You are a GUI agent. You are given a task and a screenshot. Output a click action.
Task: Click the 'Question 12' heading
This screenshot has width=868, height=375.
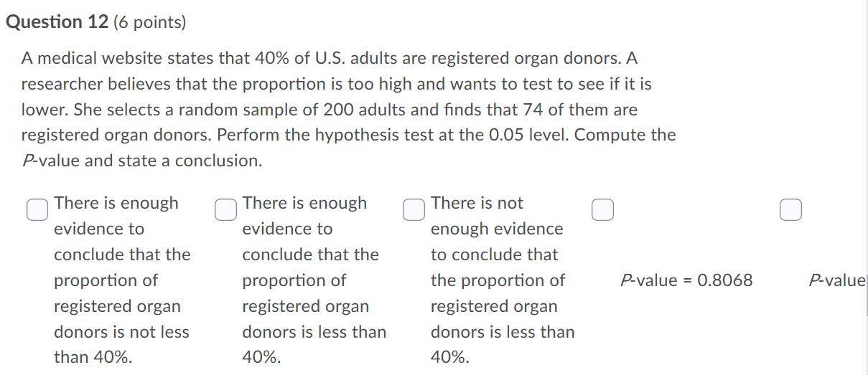point(55,22)
